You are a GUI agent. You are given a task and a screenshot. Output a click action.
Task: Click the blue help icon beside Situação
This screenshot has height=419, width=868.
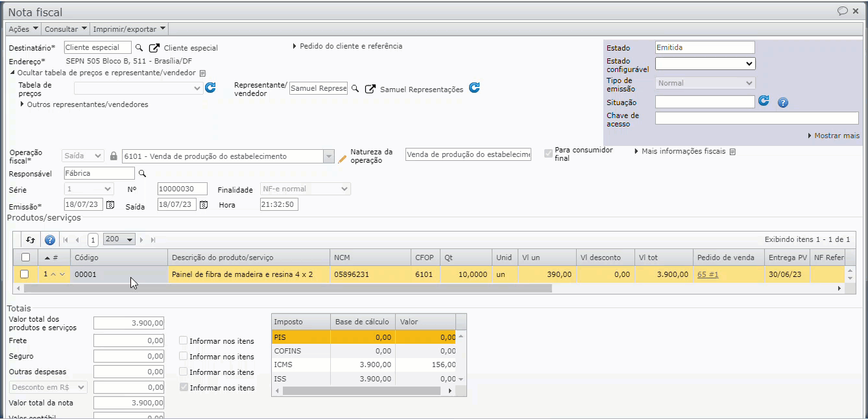(x=782, y=102)
